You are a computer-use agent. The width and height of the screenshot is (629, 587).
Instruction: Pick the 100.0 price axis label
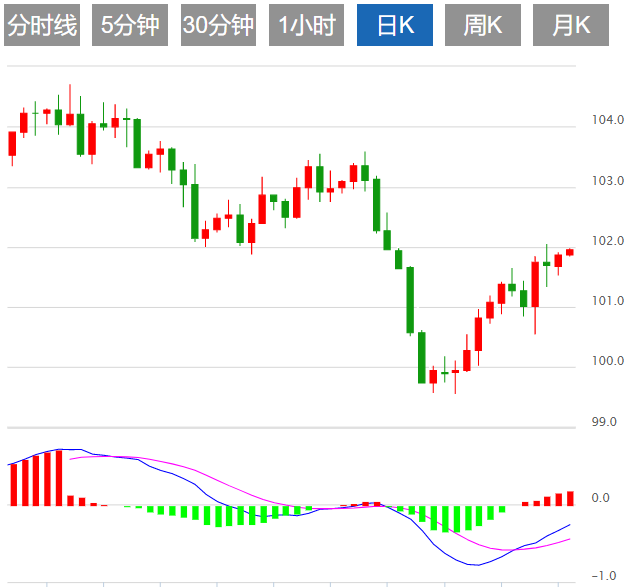[607, 361]
